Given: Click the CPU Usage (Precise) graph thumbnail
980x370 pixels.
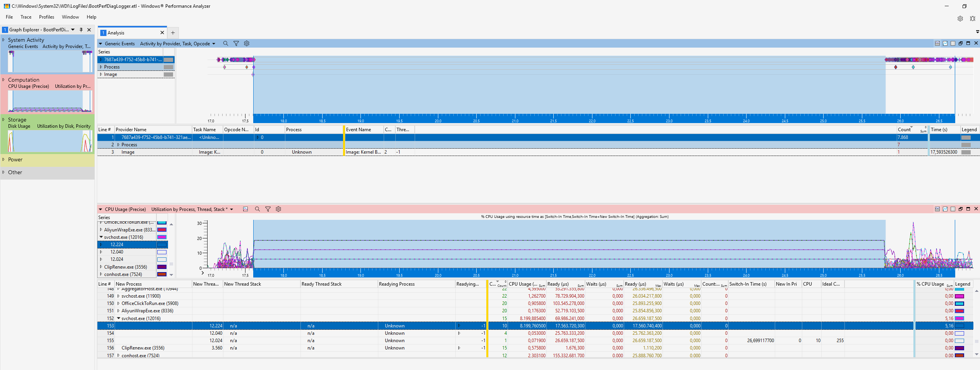Looking at the screenshot, I should point(50,101).
